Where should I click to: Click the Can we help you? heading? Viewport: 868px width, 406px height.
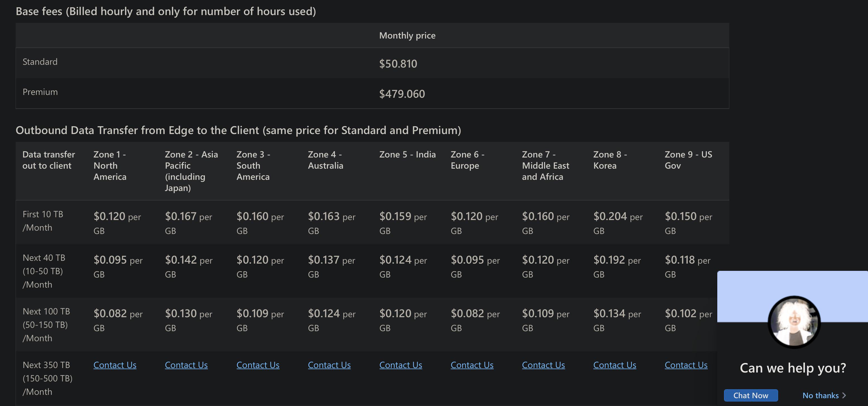(x=793, y=368)
